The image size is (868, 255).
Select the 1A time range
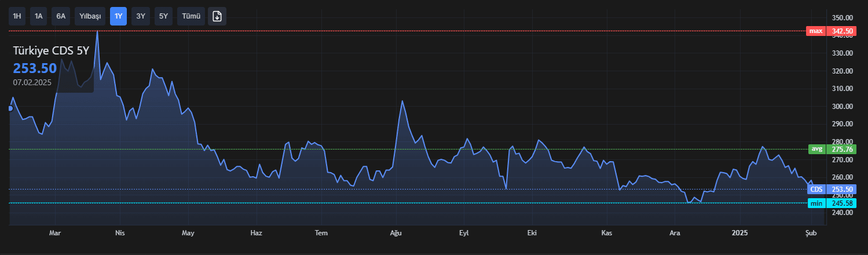pos(39,16)
